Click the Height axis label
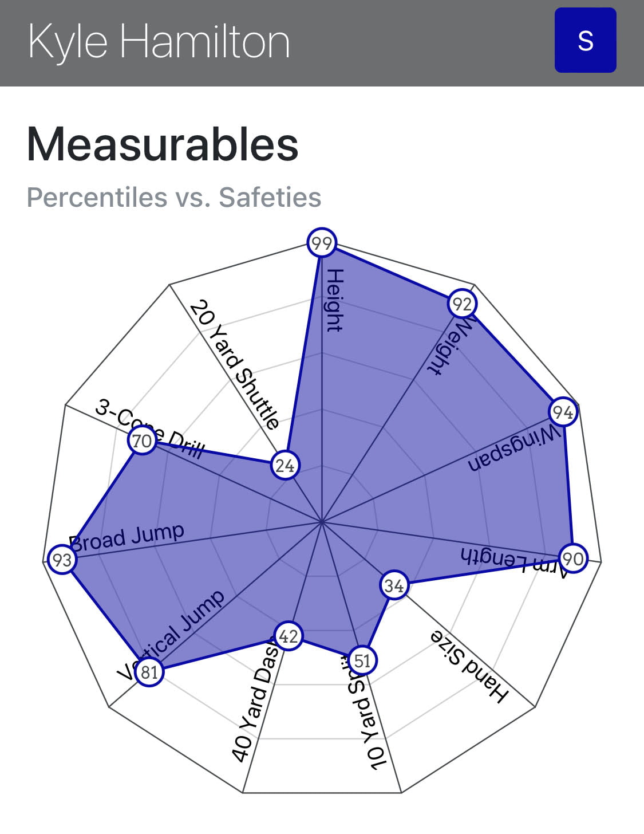This screenshot has height=834, width=644. click(334, 300)
